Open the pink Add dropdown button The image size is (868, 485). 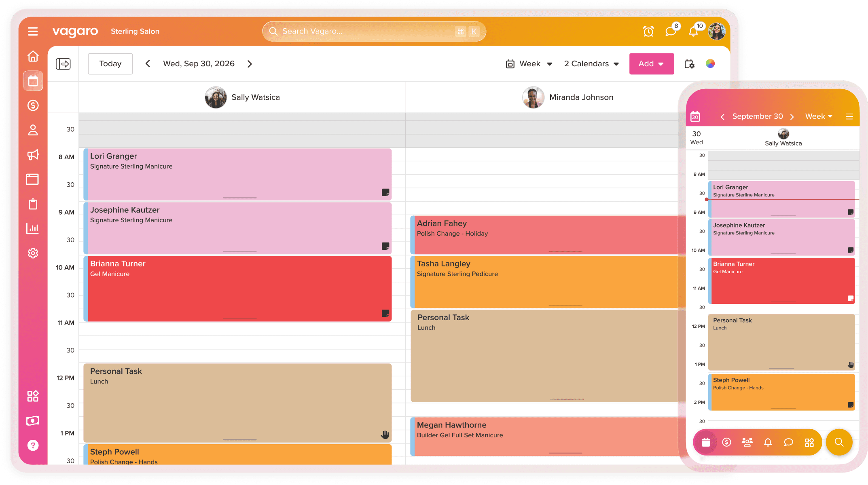pyautogui.click(x=651, y=64)
